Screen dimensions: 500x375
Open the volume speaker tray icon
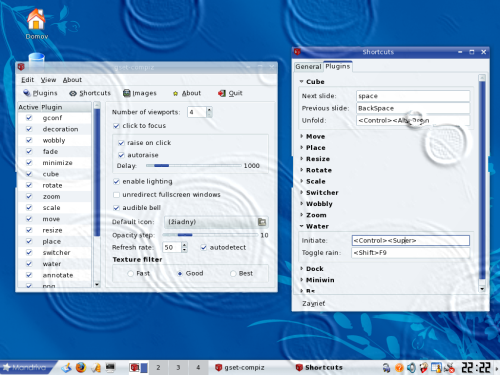(x=411, y=367)
